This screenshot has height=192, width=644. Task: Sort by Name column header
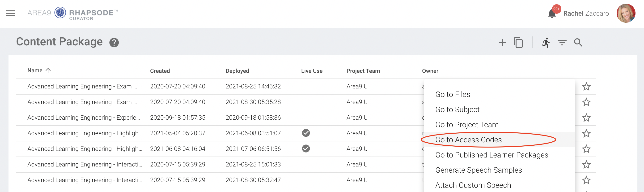[x=35, y=71]
